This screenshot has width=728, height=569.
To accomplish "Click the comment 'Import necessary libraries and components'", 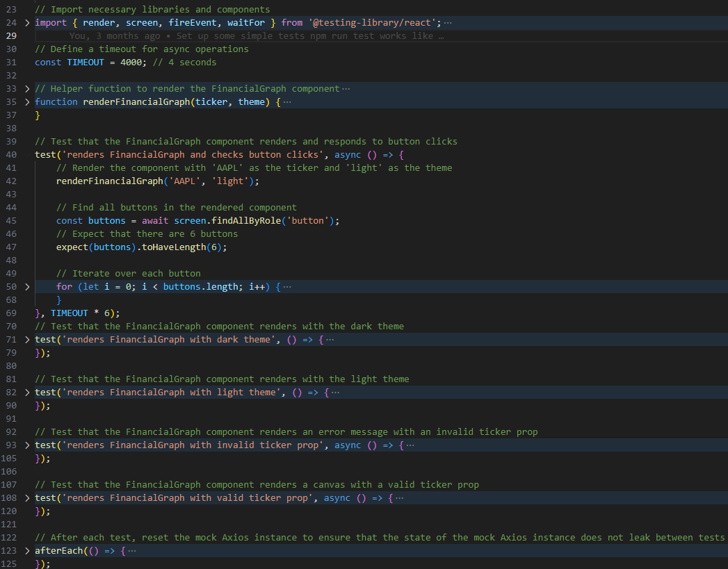I will tap(152, 10).
